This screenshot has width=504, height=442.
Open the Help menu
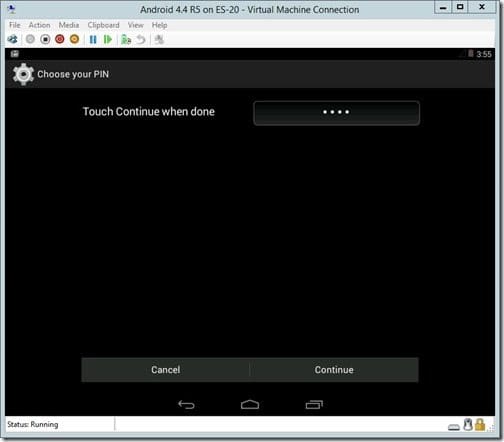159,25
